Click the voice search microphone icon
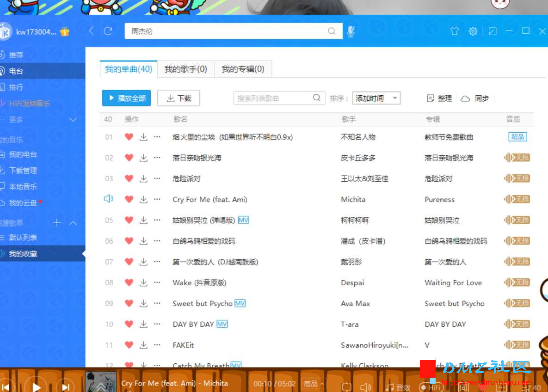Viewport: 548px width, 392px height. 351,31
